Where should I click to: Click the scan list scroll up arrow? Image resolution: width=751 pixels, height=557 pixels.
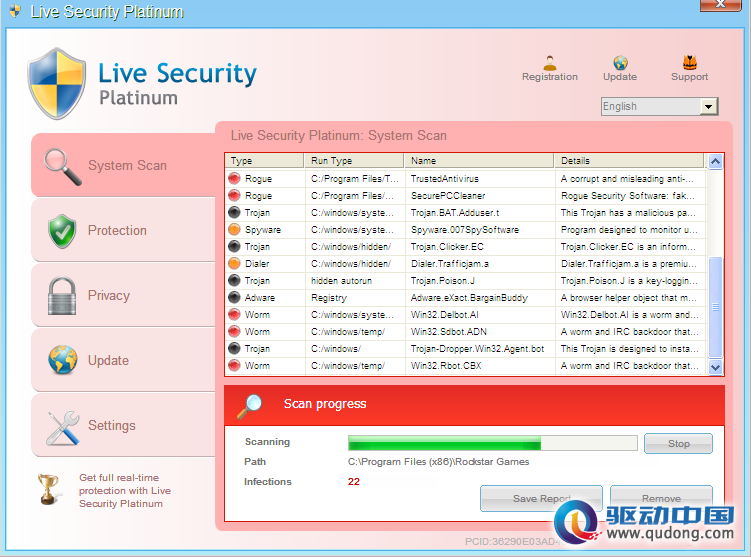pyautogui.click(x=715, y=161)
